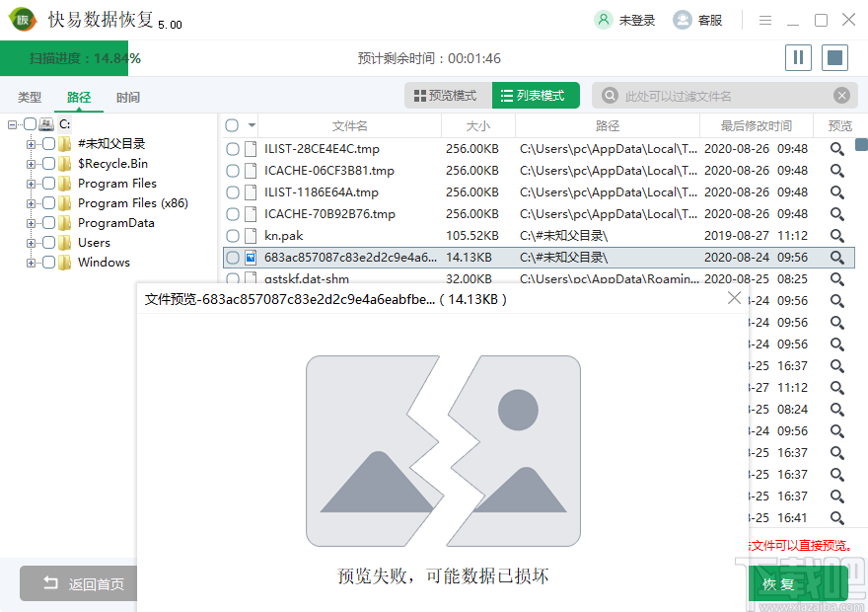Expand the ProgramData tree node
The height and width of the screenshot is (612, 868).
31,223
